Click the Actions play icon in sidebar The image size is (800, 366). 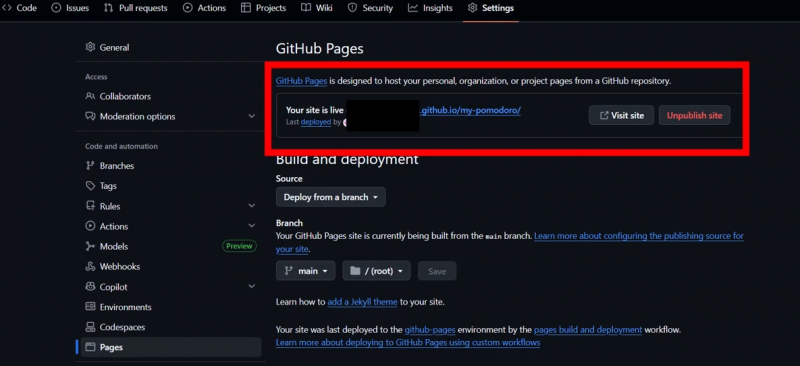[90, 226]
